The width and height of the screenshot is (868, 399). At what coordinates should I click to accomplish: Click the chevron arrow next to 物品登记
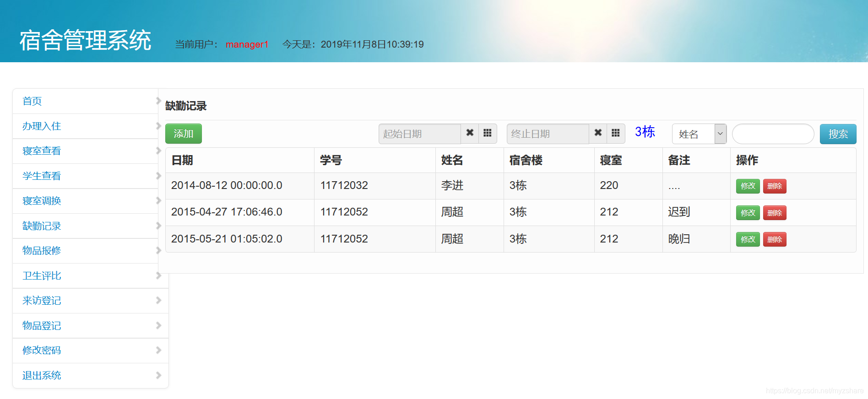[x=158, y=325]
